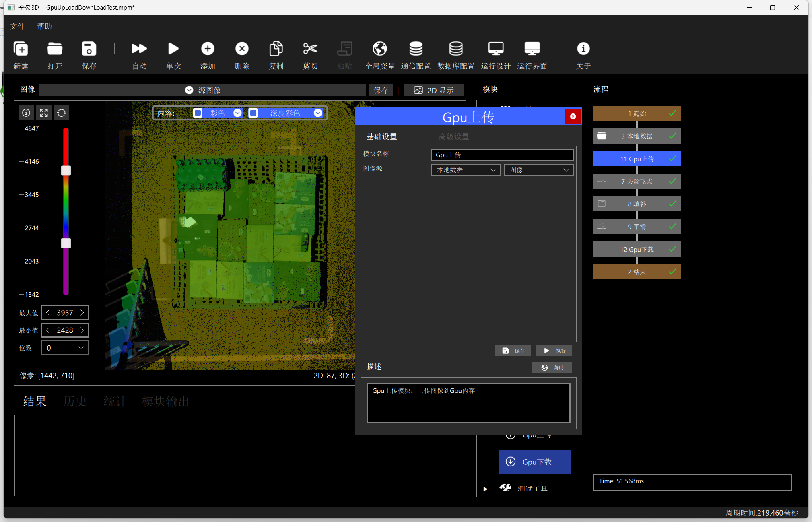Screen dimensions: 812x522
Task: Select the 8 填补 flow step
Action: (x=637, y=204)
